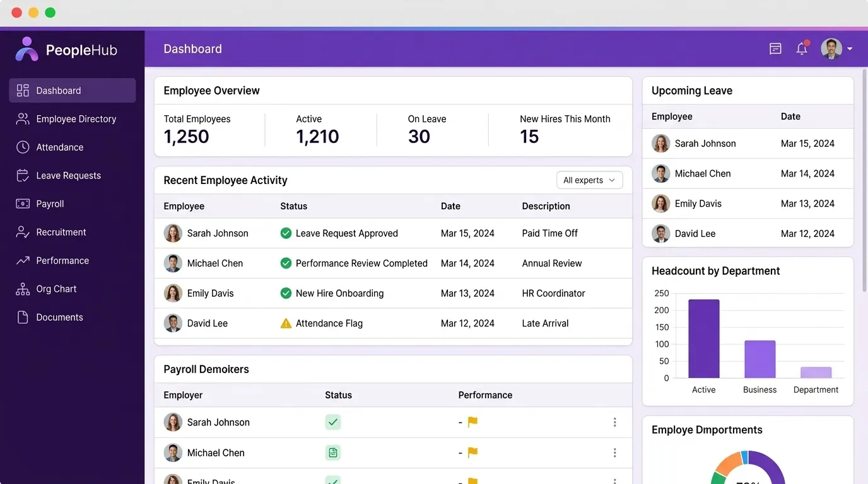This screenshot has width=868, height=484.
Task: Click the Active bar in Headcount chart
Action: coord(704,338)
